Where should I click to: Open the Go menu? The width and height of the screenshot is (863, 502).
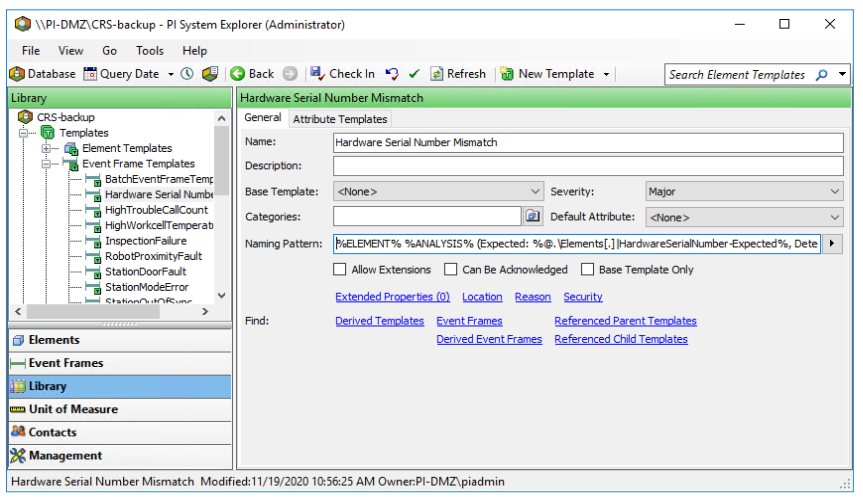(x=110, y=51)
